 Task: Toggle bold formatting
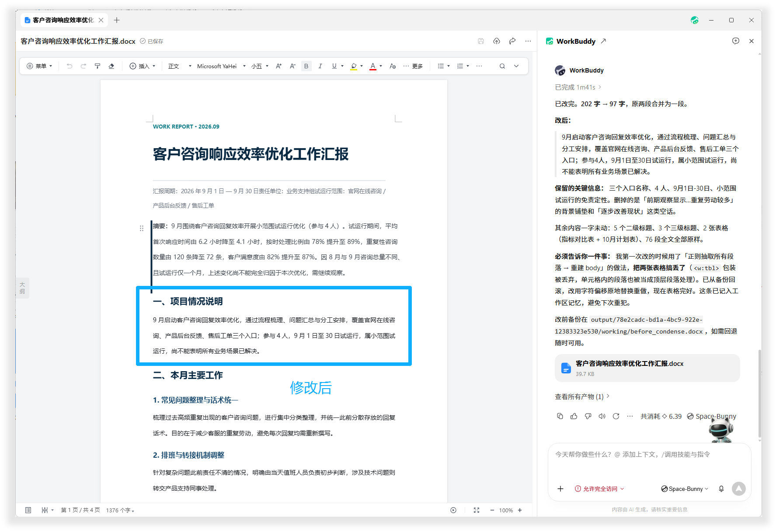point(306,66)
